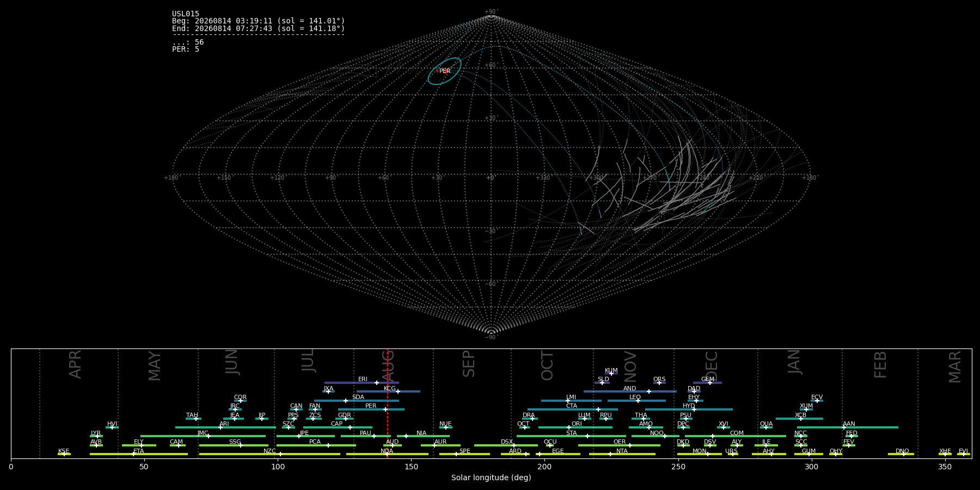980x490 pixels.
Task: Click the PER radiant label on sky map
Action: tap(445, 71)
